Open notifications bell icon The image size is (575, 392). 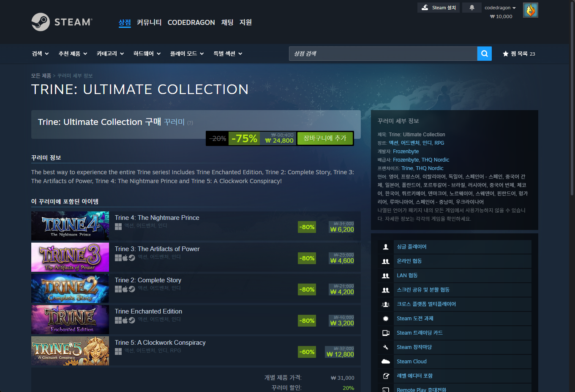pos(472,8)
